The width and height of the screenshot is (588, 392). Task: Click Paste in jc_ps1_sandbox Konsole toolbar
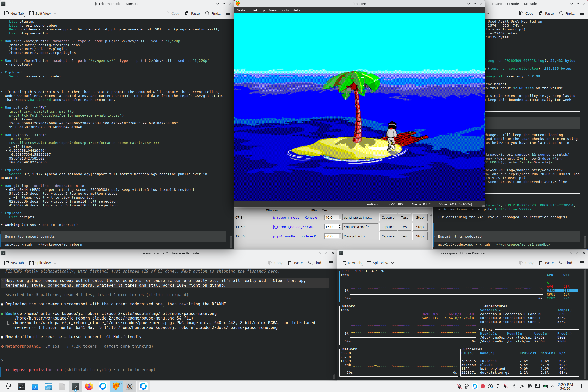[x=546, y=13]
